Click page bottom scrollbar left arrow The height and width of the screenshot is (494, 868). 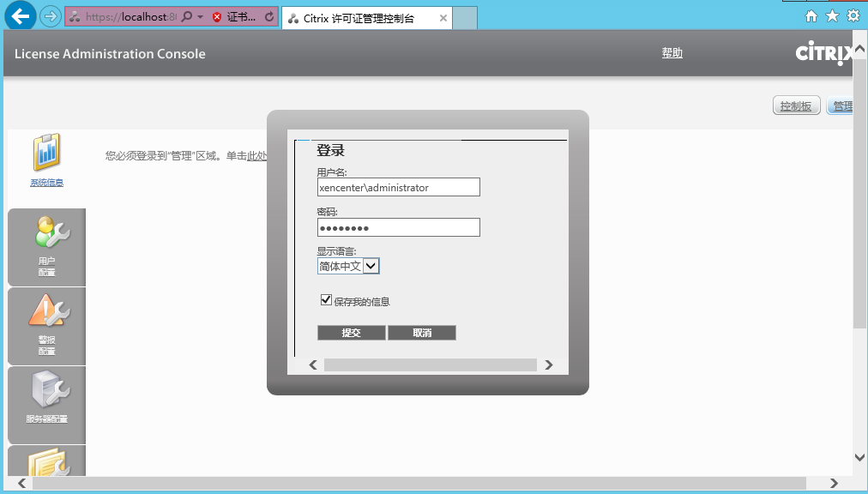pos(21,483)
